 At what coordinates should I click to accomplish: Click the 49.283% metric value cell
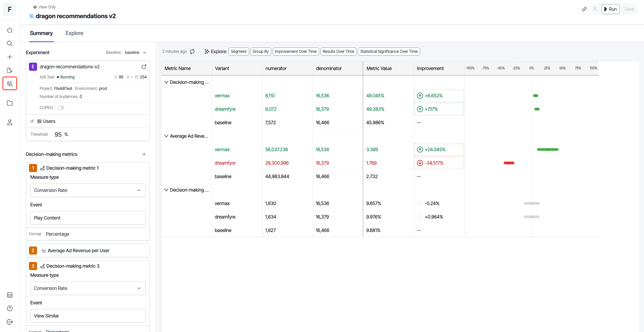pyautogui.click(x=388, y=109)
